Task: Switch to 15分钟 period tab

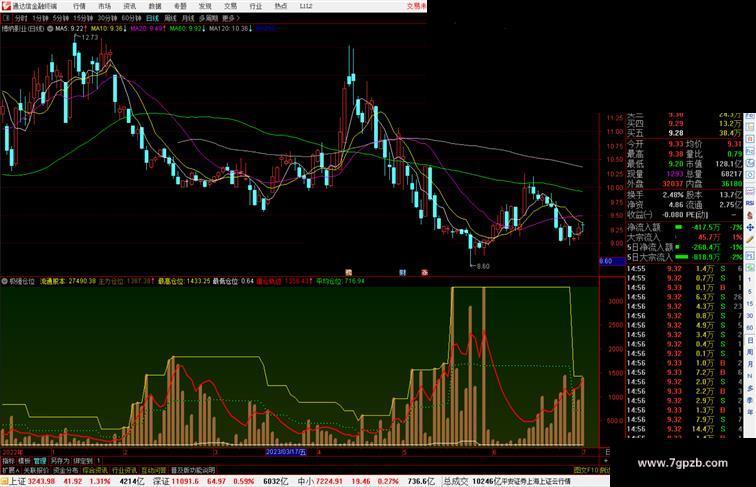Action: (x=83, y=18)
